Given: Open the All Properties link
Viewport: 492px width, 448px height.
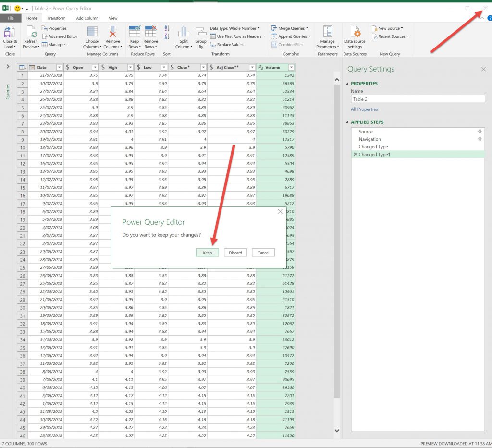Looking at the screenshot, I should coord(364,109).
